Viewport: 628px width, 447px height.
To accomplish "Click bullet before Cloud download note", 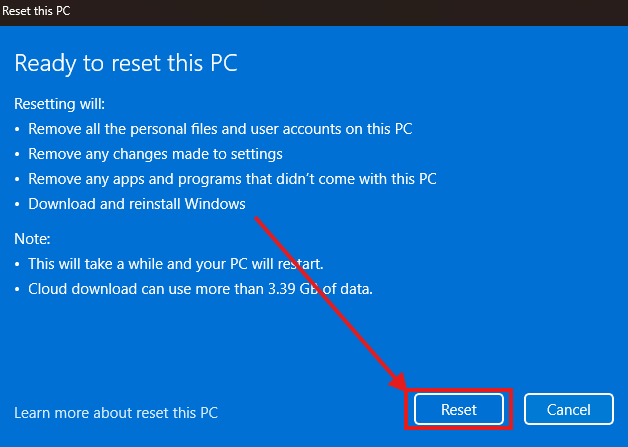I will point(18,290).
